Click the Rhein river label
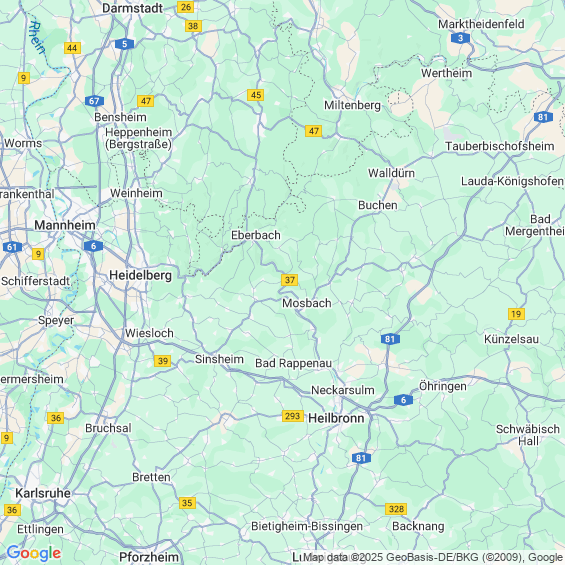This screenshot has height=565, width=565. click(37, 38)
